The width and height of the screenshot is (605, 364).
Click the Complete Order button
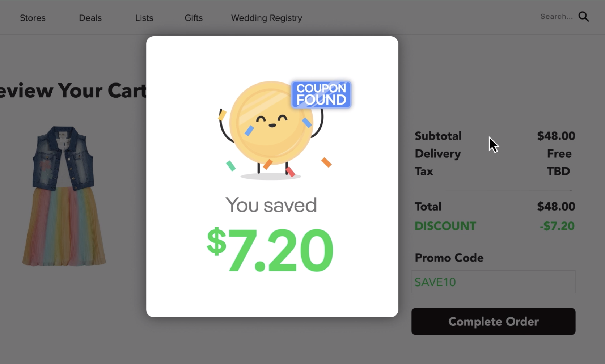(493, 321)
